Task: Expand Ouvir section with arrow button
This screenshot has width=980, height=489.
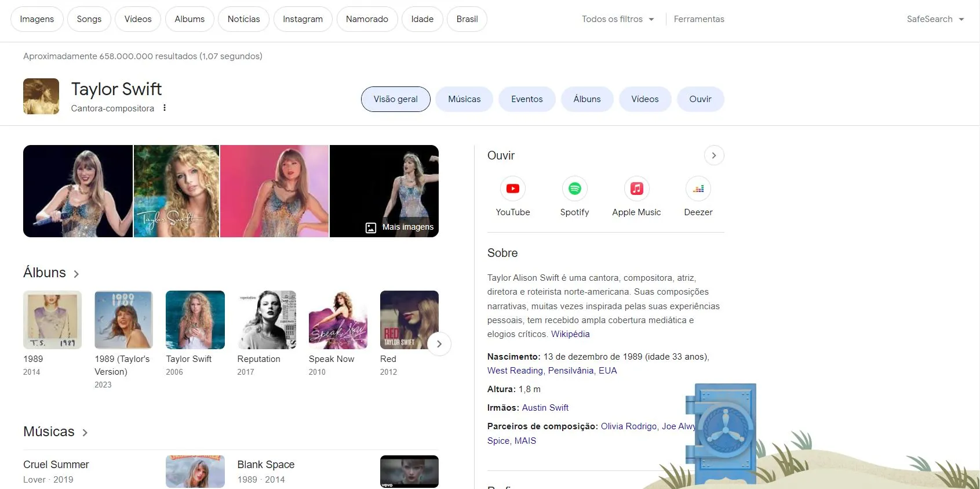Action: [714, 155]
